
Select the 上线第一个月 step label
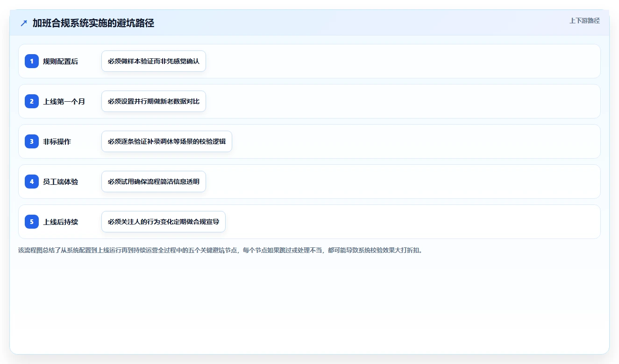64,101
